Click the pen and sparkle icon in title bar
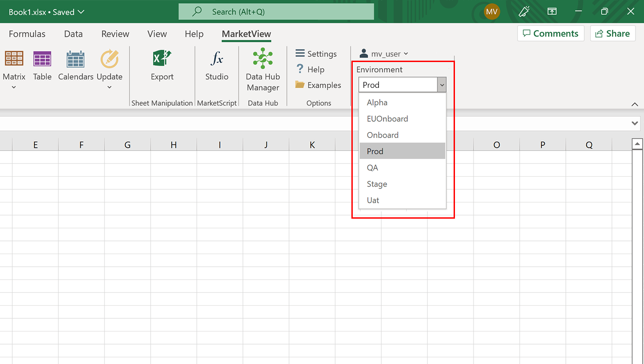The height and width of the screenshot is (364, 644). coord(524,12)
